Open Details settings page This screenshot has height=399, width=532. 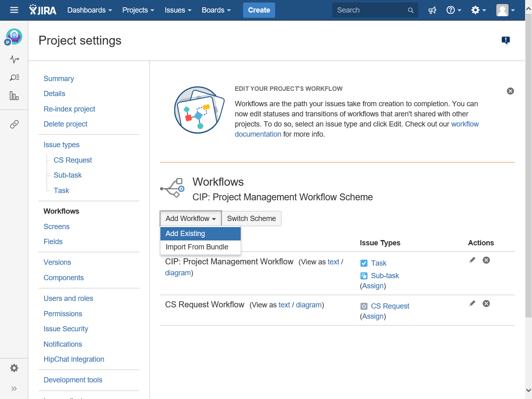[54, 94]
